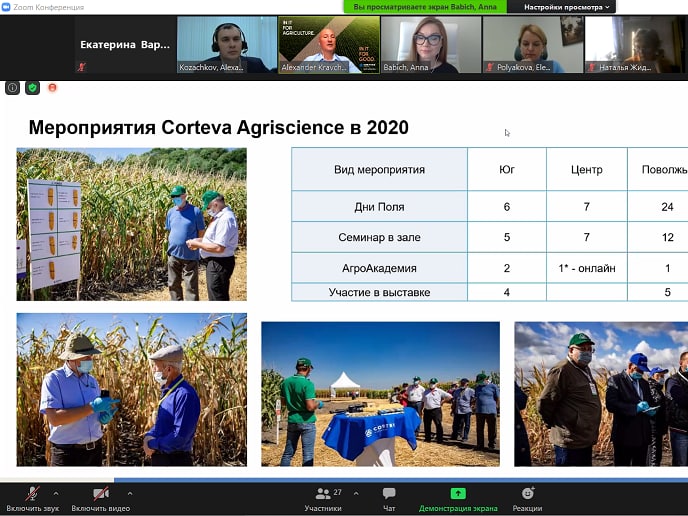Select Polyakova, Ele... video thumbnail
This screenshot has width=688, height=516.
(x=533, y=44)
